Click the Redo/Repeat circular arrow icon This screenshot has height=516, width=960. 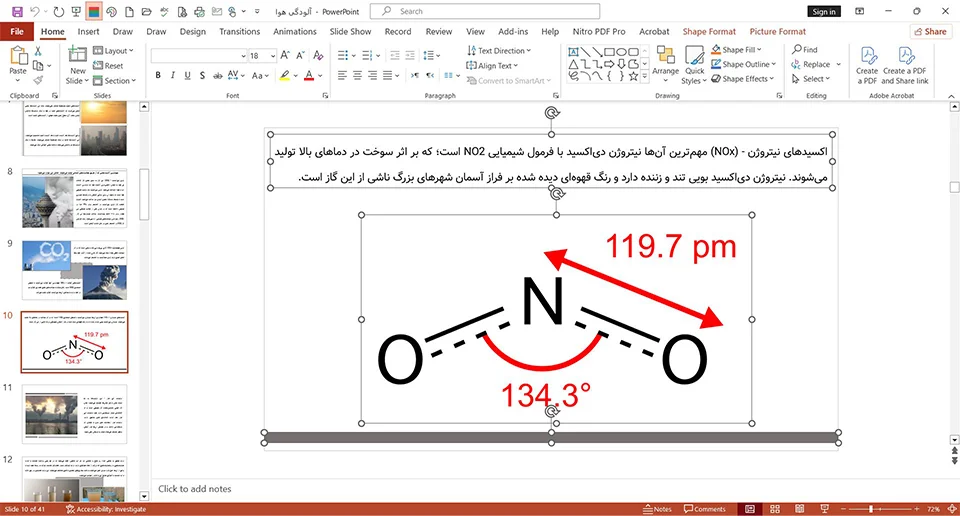click(x=59, y=12)
